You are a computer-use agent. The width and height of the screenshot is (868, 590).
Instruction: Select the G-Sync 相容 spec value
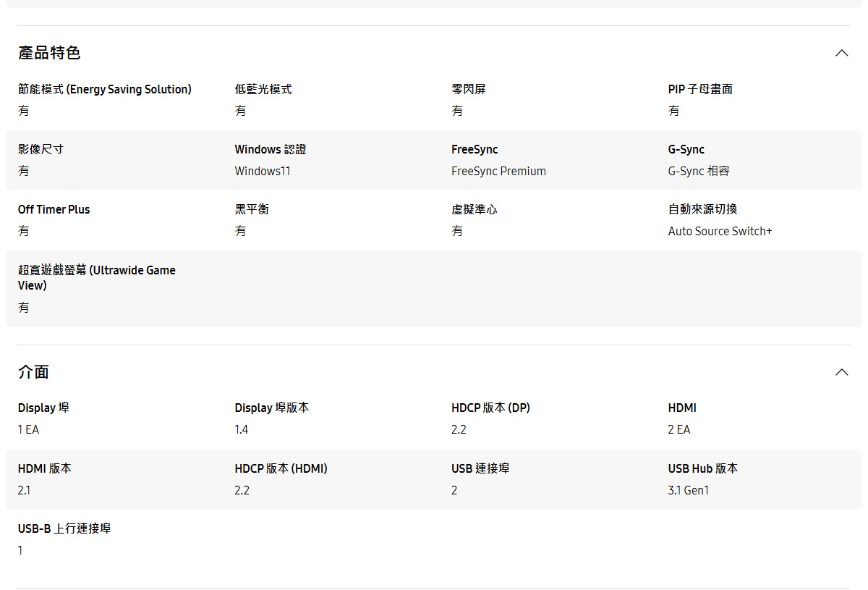(699, 171)
